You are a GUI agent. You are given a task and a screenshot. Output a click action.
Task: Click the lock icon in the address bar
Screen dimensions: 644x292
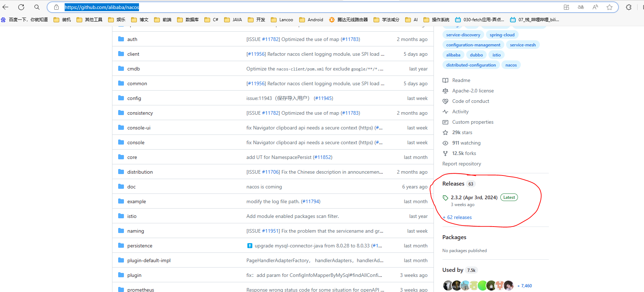56,7
